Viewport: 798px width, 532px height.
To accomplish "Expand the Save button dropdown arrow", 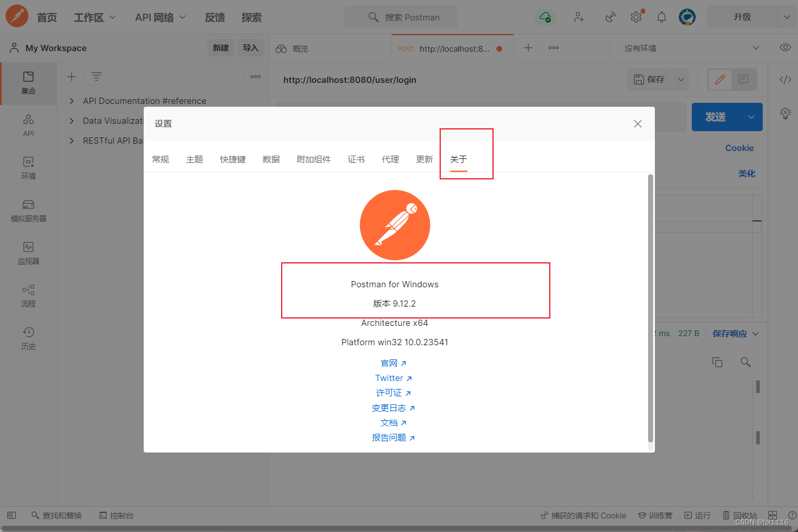I will tap(681, 79).
